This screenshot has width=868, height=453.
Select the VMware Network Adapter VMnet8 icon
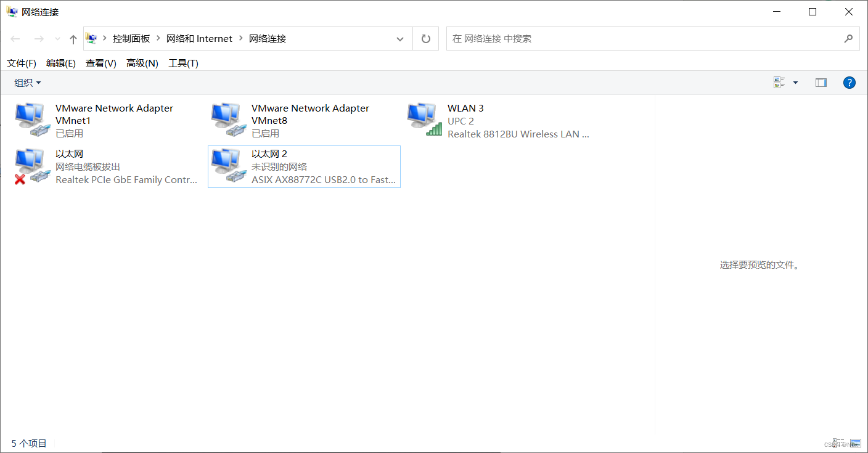point(228,119)
